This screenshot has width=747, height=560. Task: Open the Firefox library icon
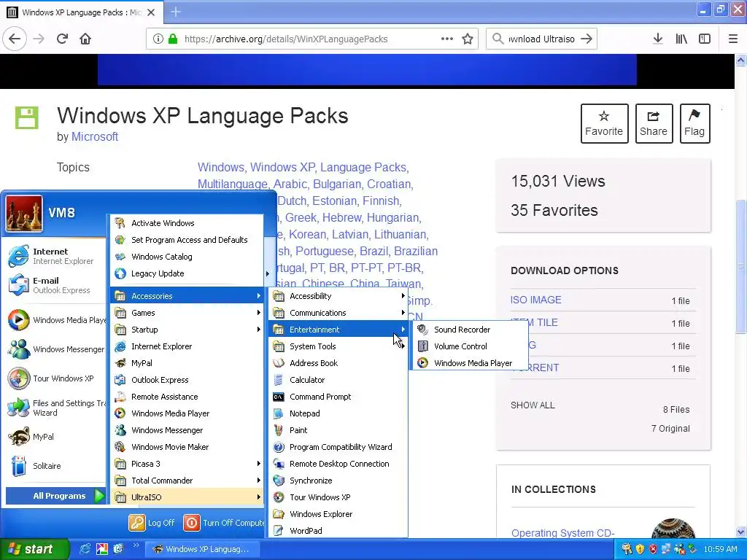(681, 39)
